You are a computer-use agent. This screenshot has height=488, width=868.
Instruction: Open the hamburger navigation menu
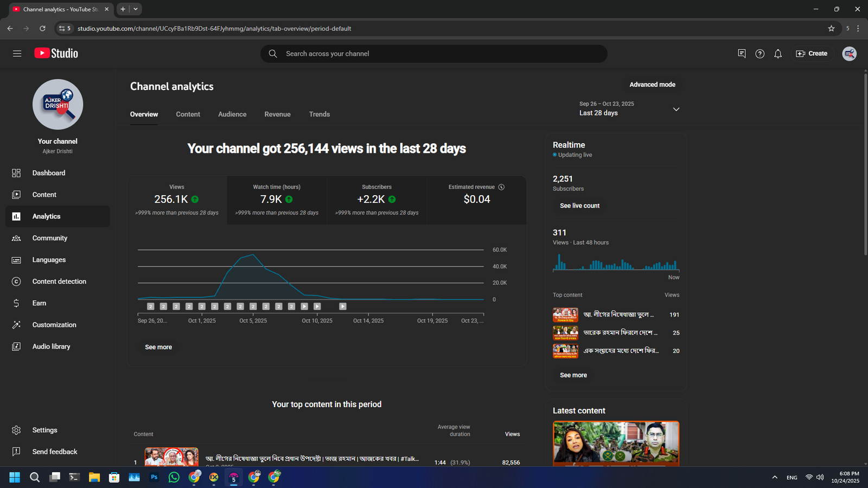point(17,53)
